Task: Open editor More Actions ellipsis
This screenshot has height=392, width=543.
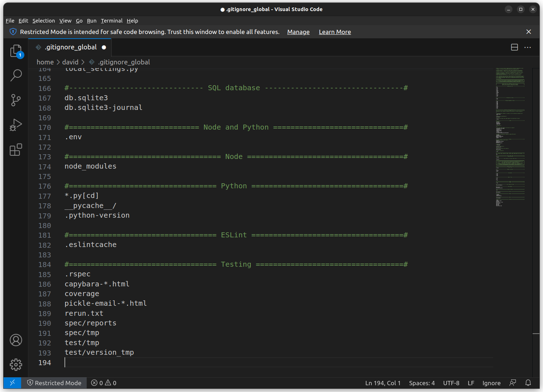Action: [x=528, y=47]
